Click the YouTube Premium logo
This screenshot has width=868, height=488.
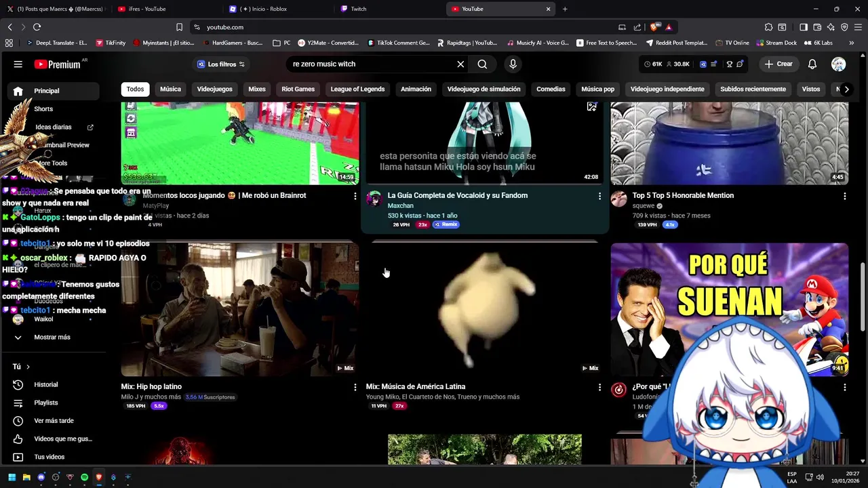click(58, 64)
